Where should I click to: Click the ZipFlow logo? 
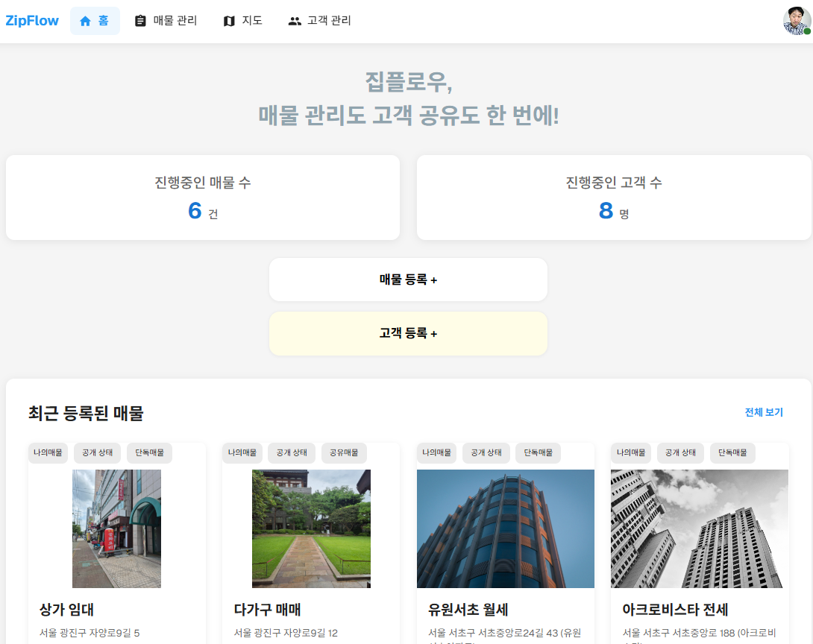pyautogui.click(x=32, y=21)
